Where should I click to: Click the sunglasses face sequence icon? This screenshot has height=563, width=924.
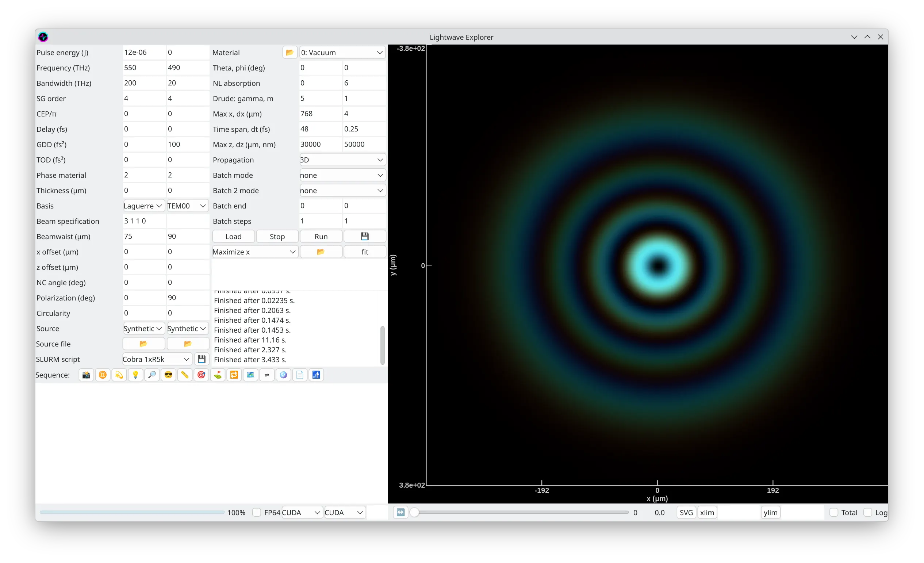click(168, 375)
